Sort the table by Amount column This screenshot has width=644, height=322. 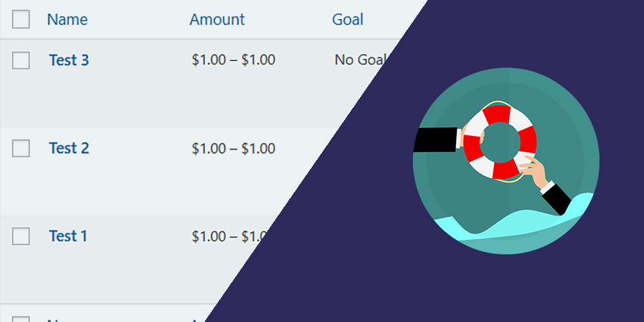[x=217, y=19]
